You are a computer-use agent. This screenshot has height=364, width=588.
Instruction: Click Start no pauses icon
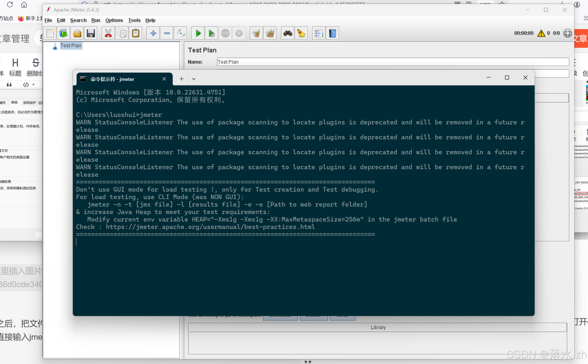click(x=211, y=33)
